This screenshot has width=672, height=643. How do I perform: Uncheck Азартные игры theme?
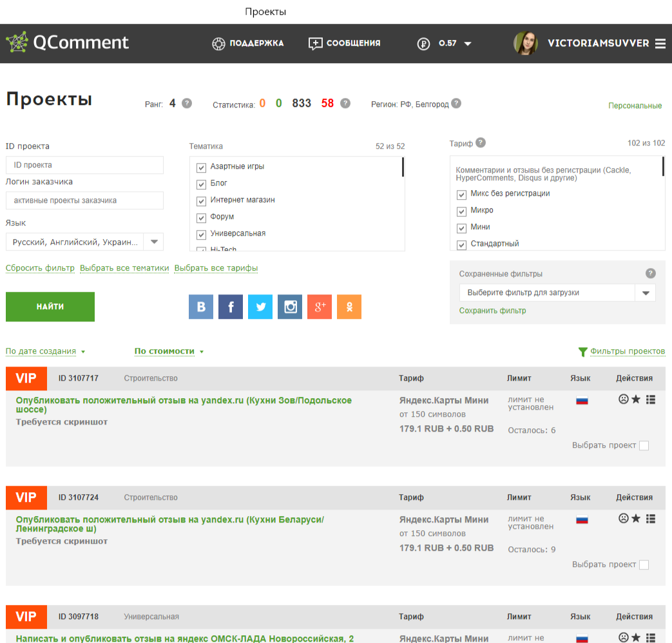pyautogui.click(x=202, y=168)
